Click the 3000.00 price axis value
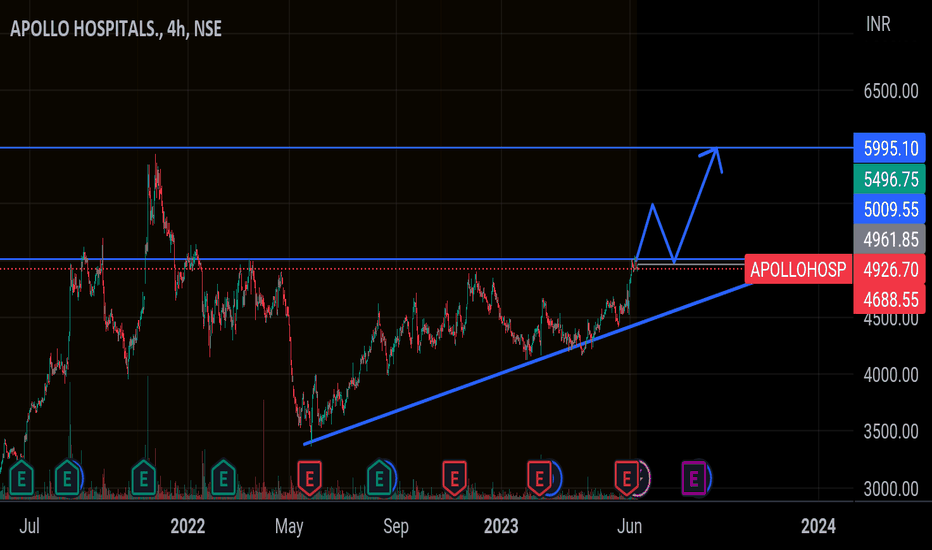Viewport: 932px width, 550px height. tap(890, 489)
